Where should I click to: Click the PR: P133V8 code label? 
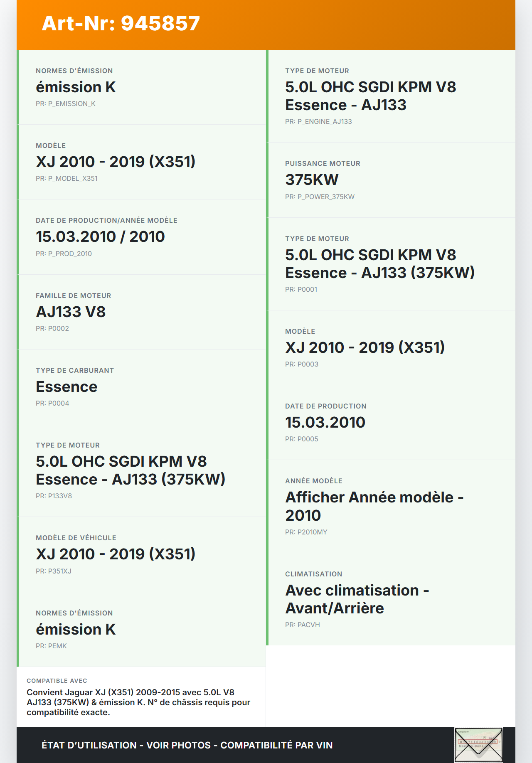tap(54, 496)
